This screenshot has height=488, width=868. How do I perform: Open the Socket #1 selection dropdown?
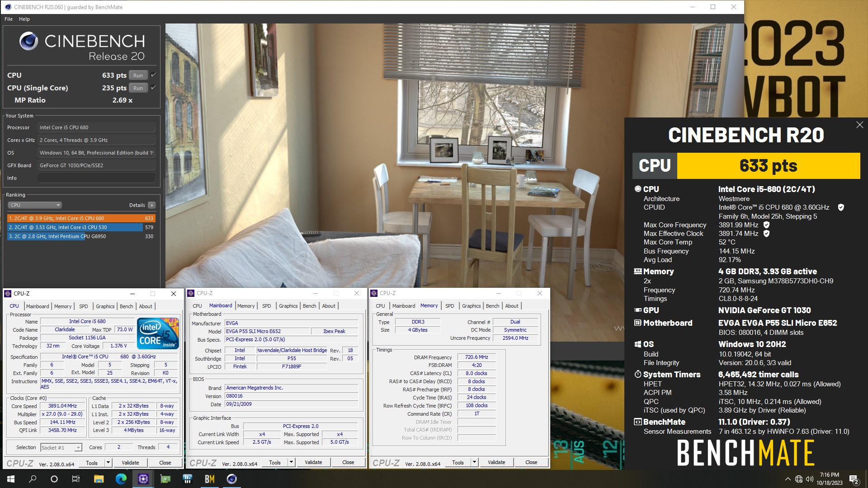(x=61, y=448)
